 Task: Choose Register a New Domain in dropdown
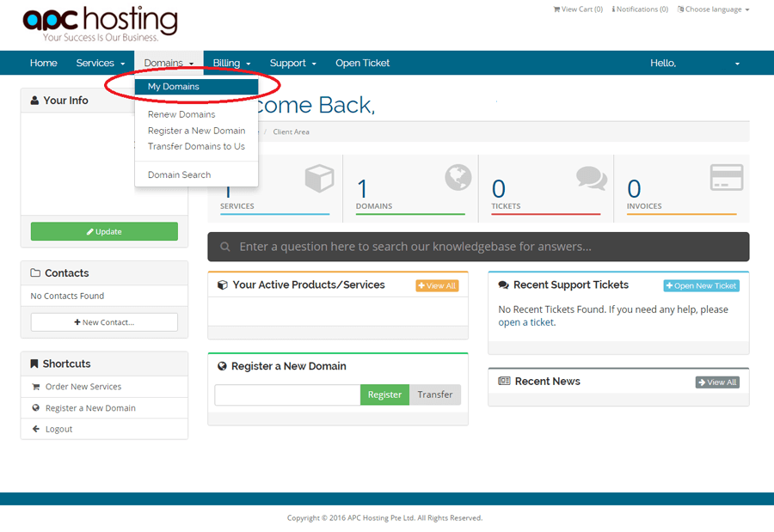[x=196, y=131]
